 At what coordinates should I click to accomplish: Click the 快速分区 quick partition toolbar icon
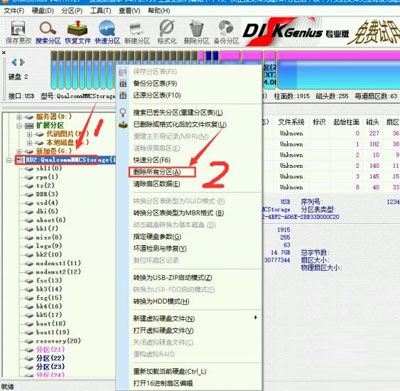[x=107, y=28]
